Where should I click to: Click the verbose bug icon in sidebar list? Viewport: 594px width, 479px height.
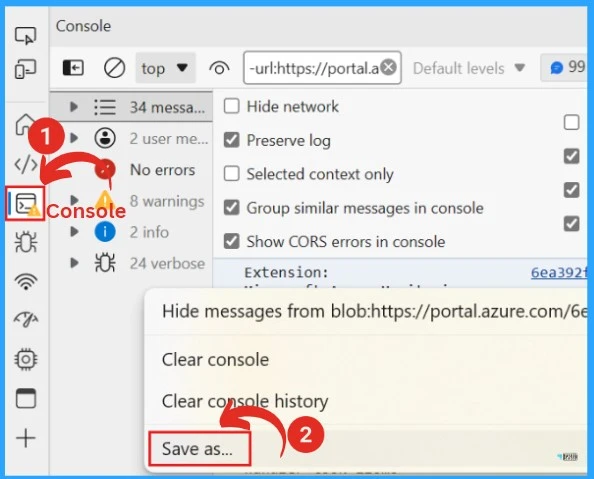tap(105, 263)
